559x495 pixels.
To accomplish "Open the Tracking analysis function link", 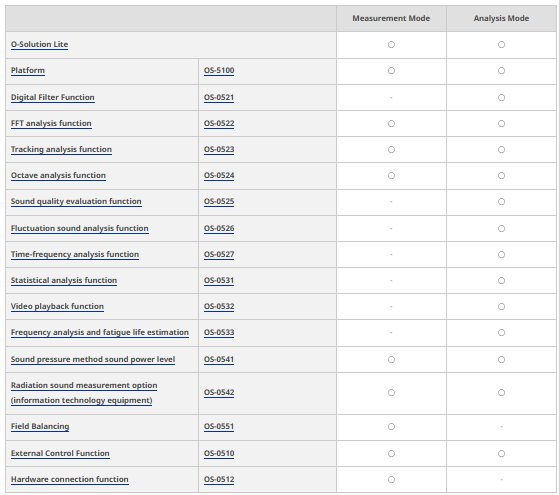I will point(61,150).
